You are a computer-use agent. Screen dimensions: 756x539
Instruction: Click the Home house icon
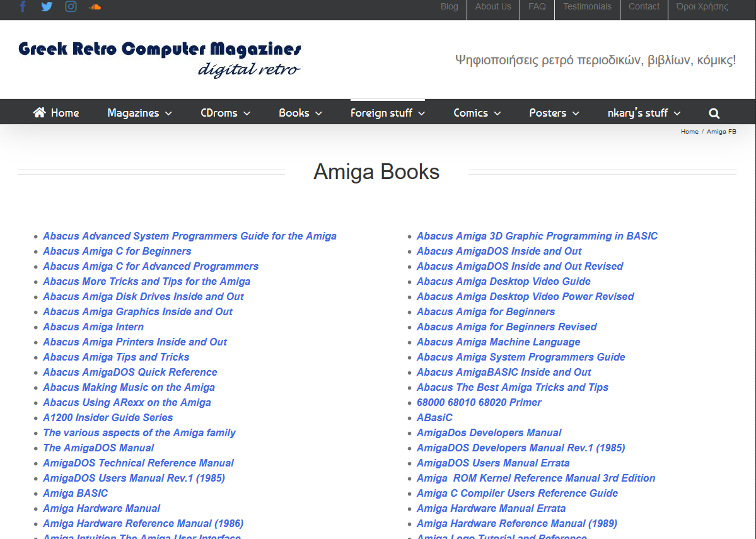pyautogui.click(x=40, y=113)
